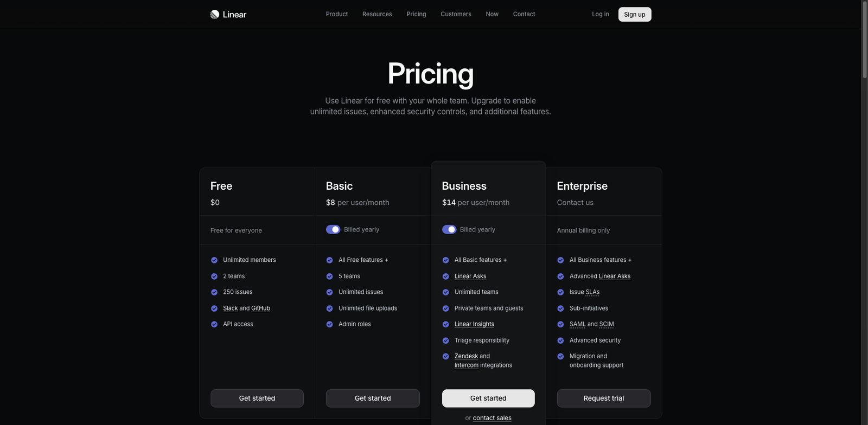This screenshot has height=425, width=868.
Task: Click the Linear logo icon
Action: click(x=214, y=14)
